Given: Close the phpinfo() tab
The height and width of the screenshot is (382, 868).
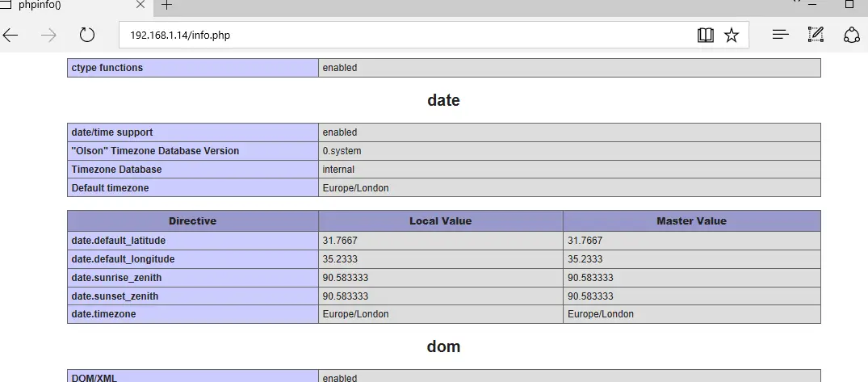Looking at the screenshot, I should [x=140, y=5].
